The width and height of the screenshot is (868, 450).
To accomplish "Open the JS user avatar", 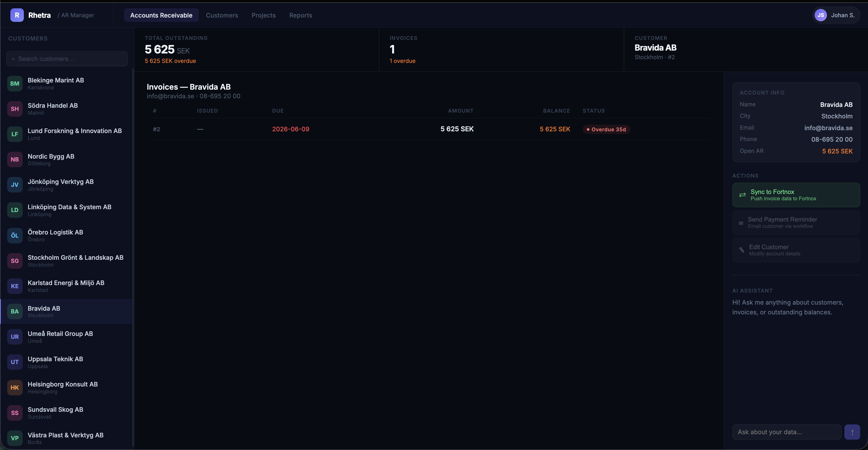I will tap(821, 15).
